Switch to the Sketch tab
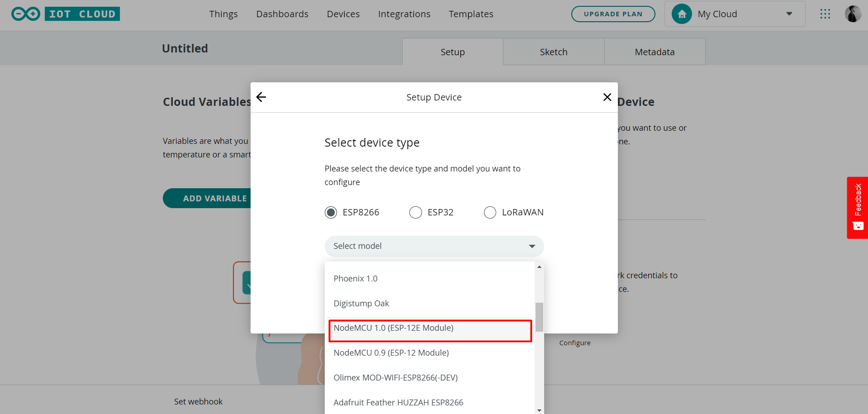Screen dimensions: 868x414 coord(554,52)
